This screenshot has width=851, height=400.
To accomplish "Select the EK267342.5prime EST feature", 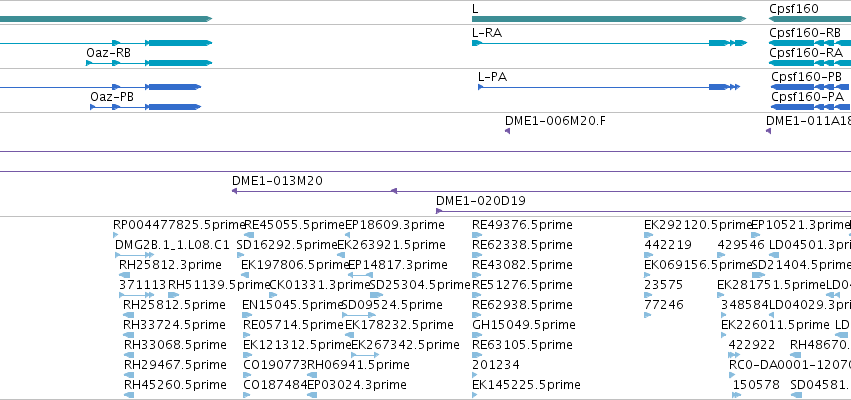I will pyautogui.click(x=365, y=355).
